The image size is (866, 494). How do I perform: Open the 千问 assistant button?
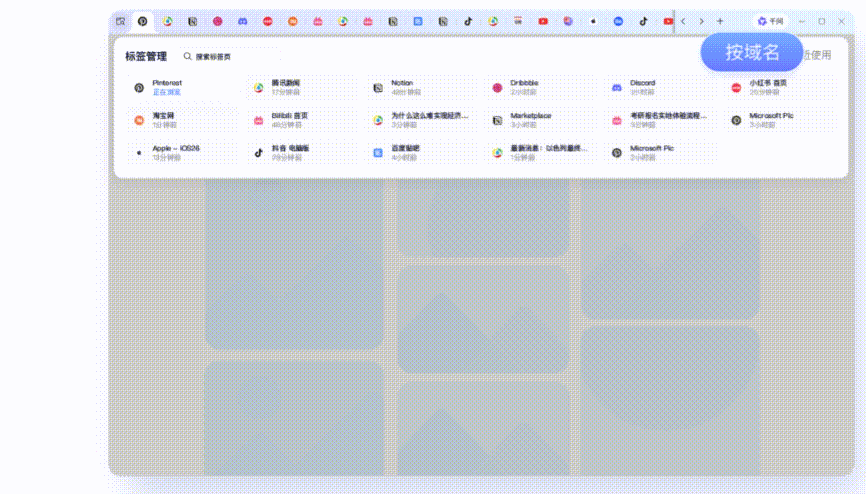click(770, 21)
